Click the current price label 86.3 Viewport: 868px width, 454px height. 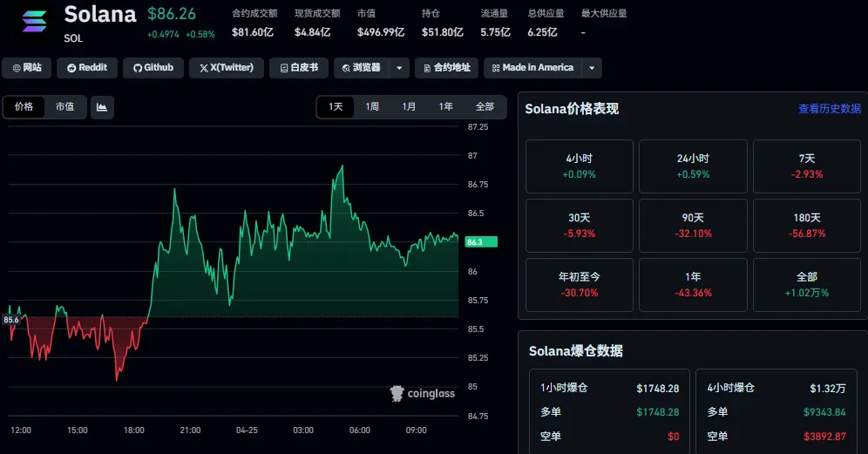480,242
